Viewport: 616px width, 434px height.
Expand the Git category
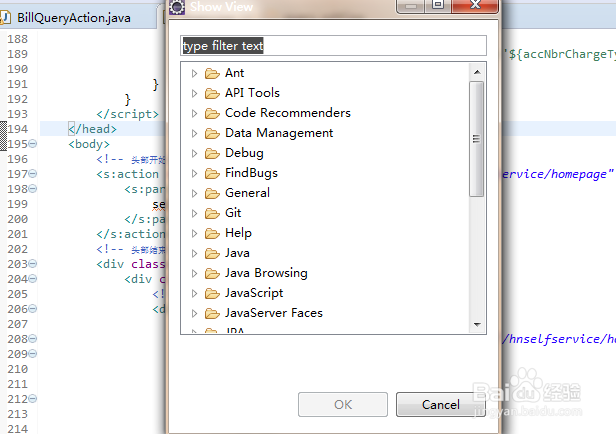click(x=194, y=213)
